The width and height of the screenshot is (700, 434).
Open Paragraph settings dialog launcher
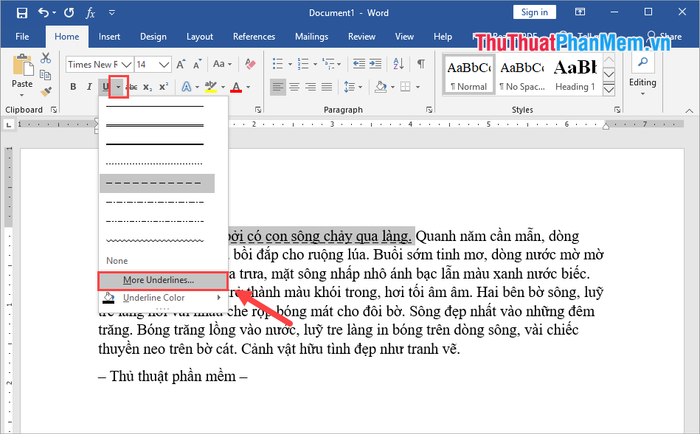coord(429,109)
